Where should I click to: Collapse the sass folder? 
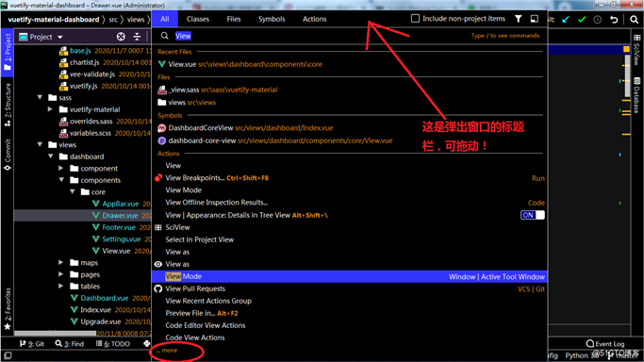coord(40,98)
